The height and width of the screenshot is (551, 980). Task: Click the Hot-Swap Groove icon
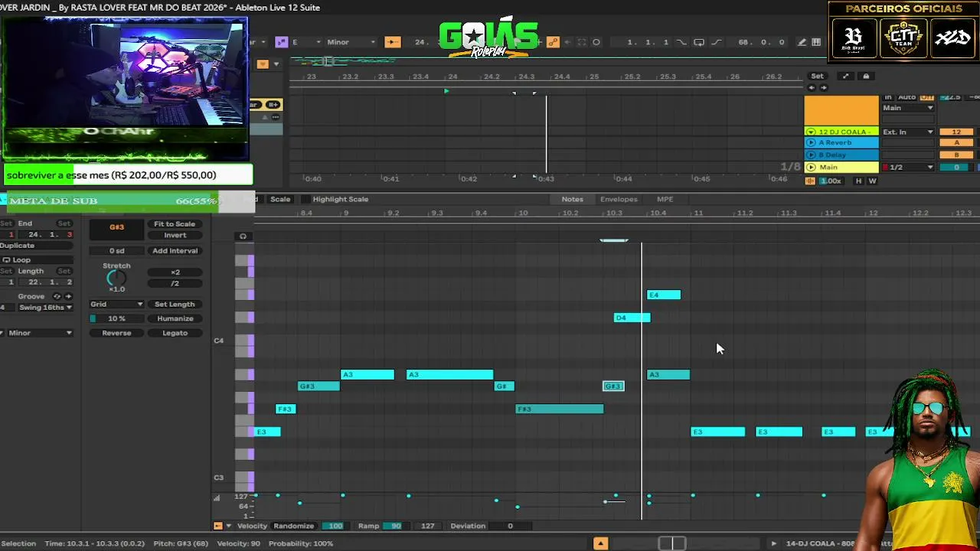pyautogui.click(x=57, y=296)
